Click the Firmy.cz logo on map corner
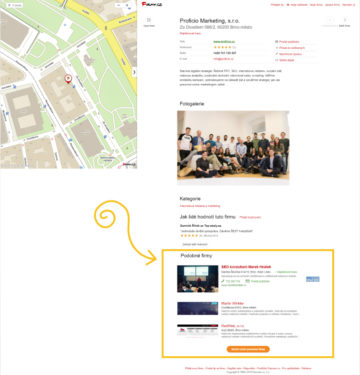The width and height of the screenshot is (360, 375). [x=129, y=164]
